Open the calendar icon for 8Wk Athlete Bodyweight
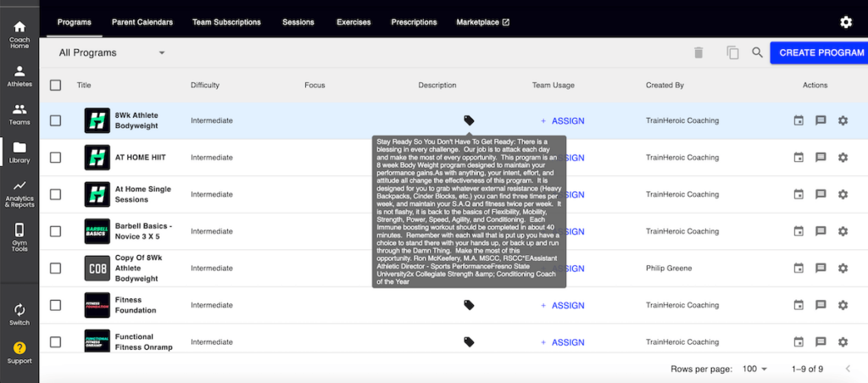868x383 pixels. (x=798, y=120)
